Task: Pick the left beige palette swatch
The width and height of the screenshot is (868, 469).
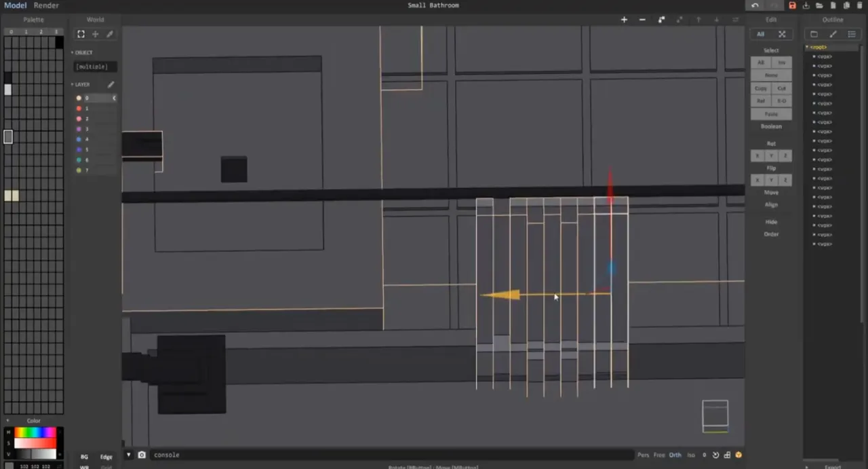Action: coord(8,195)
